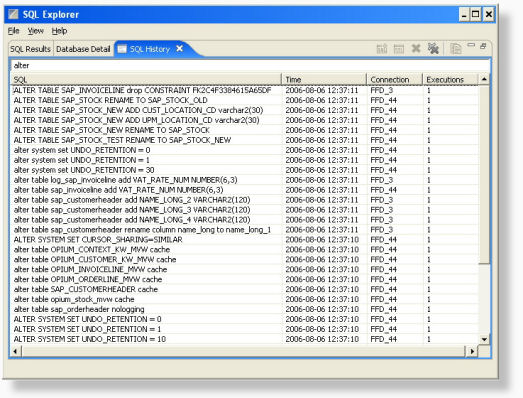Image resolution: width=523 pixels, height=398 pixels.
Task: Select 'alter table sap_invoiceline add VAT_RATE_NUM' row
Action: tap(245, 190)
